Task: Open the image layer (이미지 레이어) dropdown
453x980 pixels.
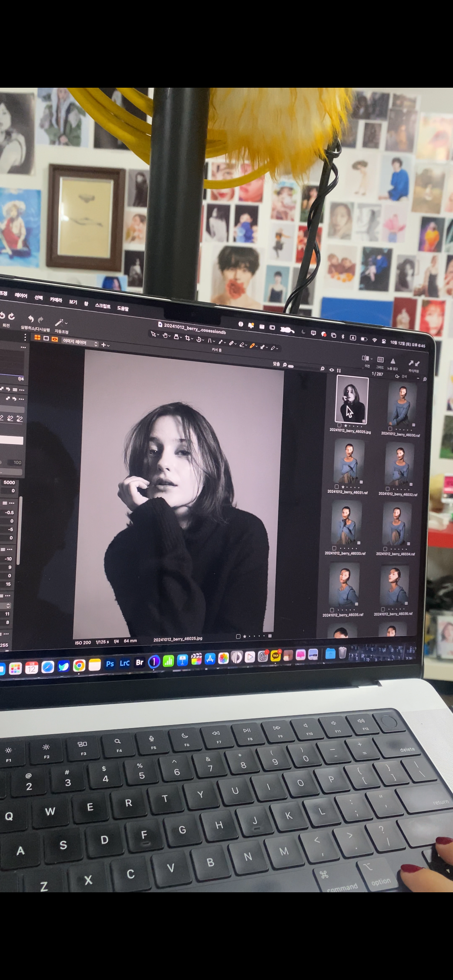Action: [x=80, y=342]
